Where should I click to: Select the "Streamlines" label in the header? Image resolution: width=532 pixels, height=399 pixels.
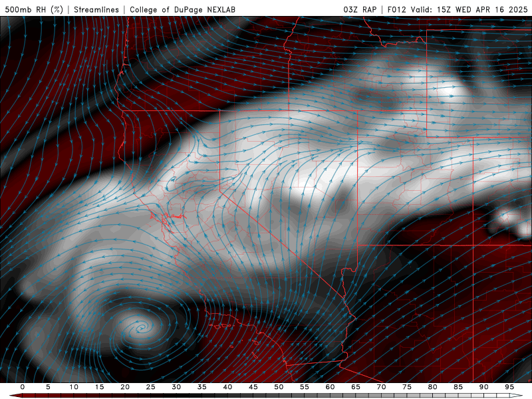point(96,9)
